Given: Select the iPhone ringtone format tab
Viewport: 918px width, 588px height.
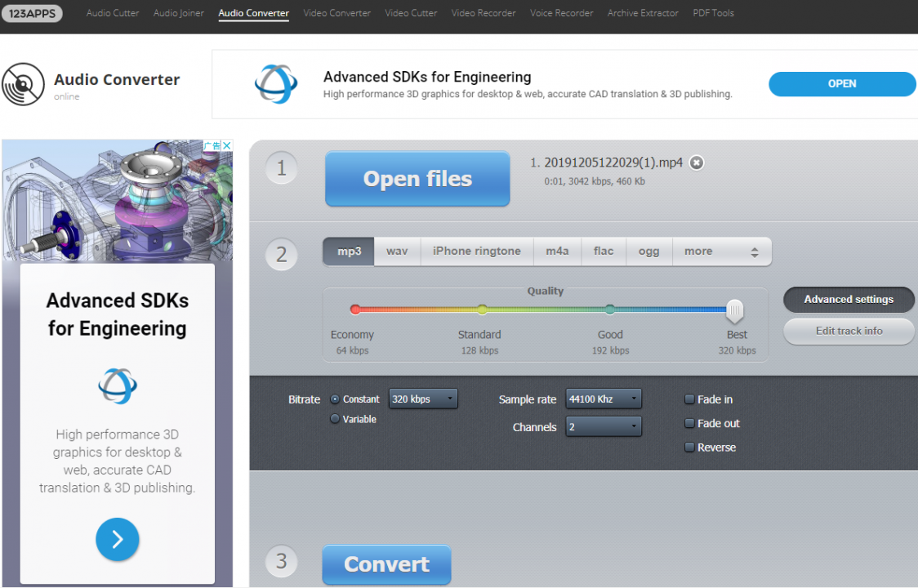Looking at the screenshot, I should click(477, 252).
